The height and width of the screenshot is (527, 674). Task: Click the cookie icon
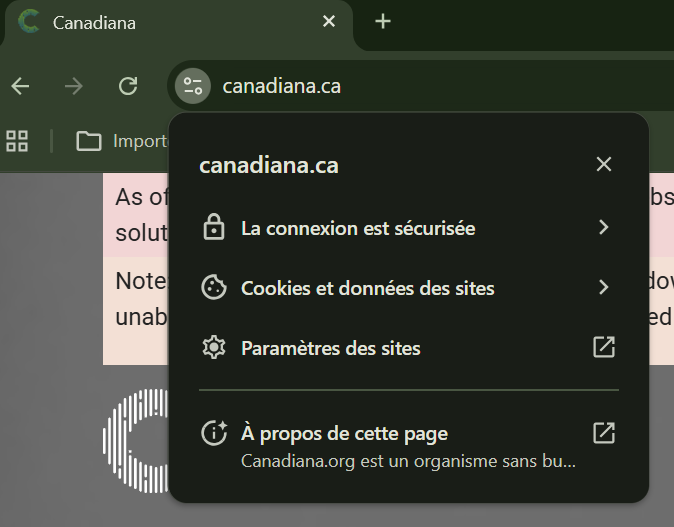click(x=214, y=287)
